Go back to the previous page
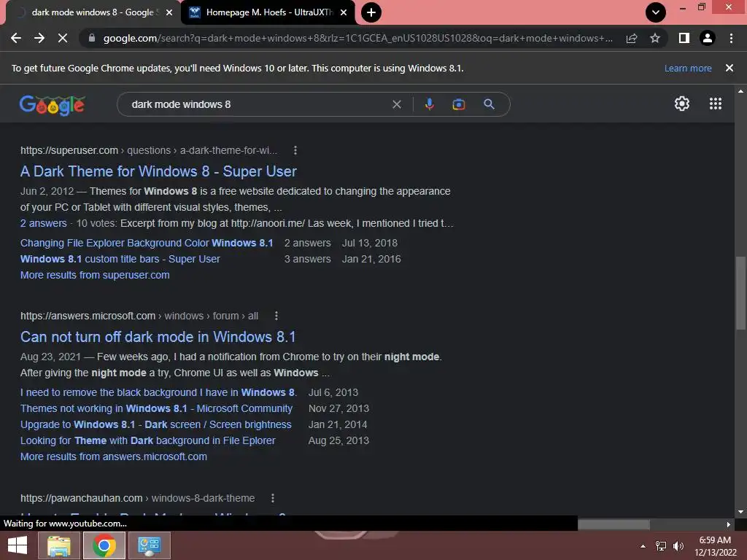Viewport: 747px width, 560px height. pos(16,38)
